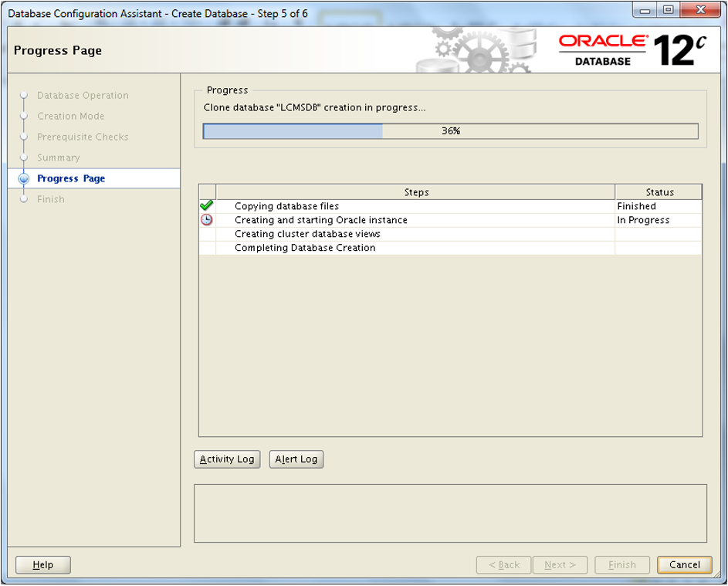Select the Prerequisite Checks step
The image size is (728, 586).
coord(83,137)
